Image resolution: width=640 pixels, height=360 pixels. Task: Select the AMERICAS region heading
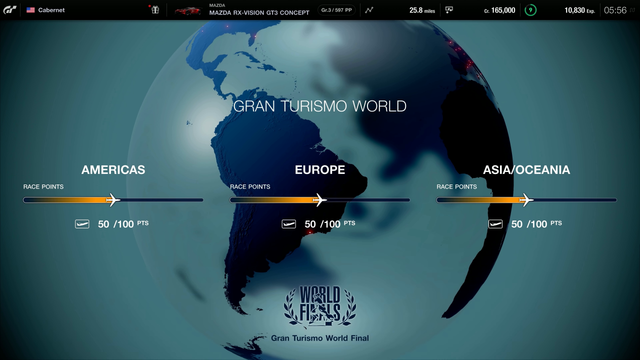[x=113, y=170]
